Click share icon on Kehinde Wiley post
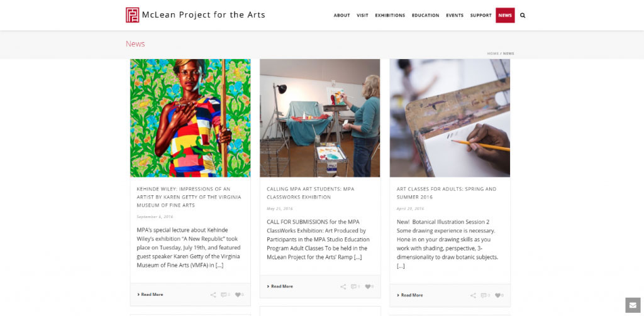Screen dimensions: 644x316 213,295
